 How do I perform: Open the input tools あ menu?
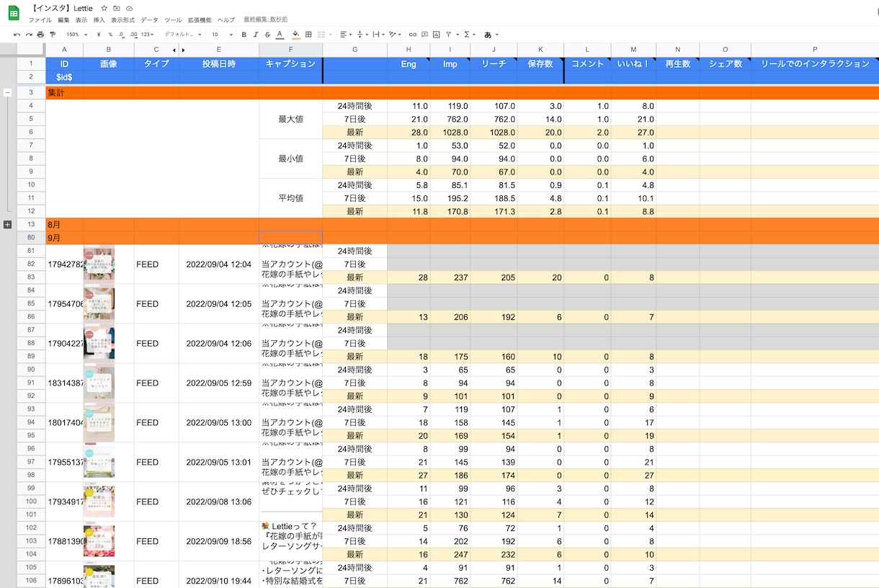pyautogui.click(x=491, y=34)
